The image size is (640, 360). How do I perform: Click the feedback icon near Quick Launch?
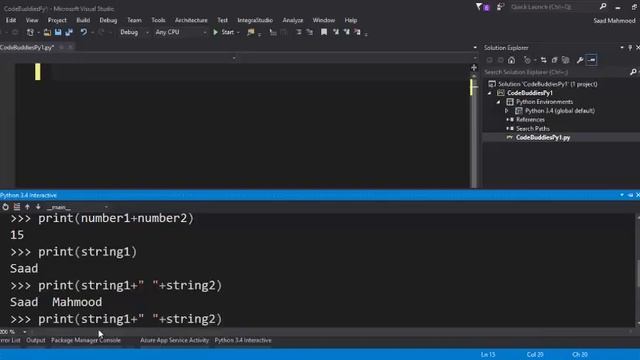(x=500, y=7)
